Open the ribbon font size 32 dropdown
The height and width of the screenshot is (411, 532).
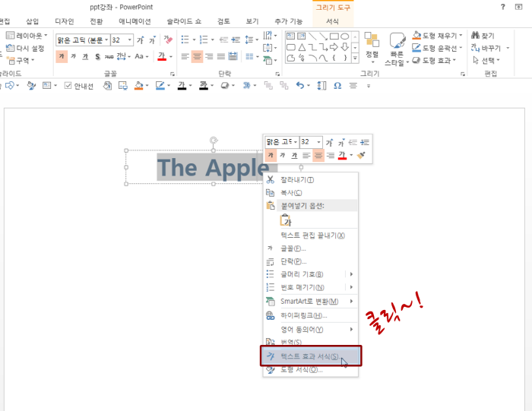coord(130,40)
